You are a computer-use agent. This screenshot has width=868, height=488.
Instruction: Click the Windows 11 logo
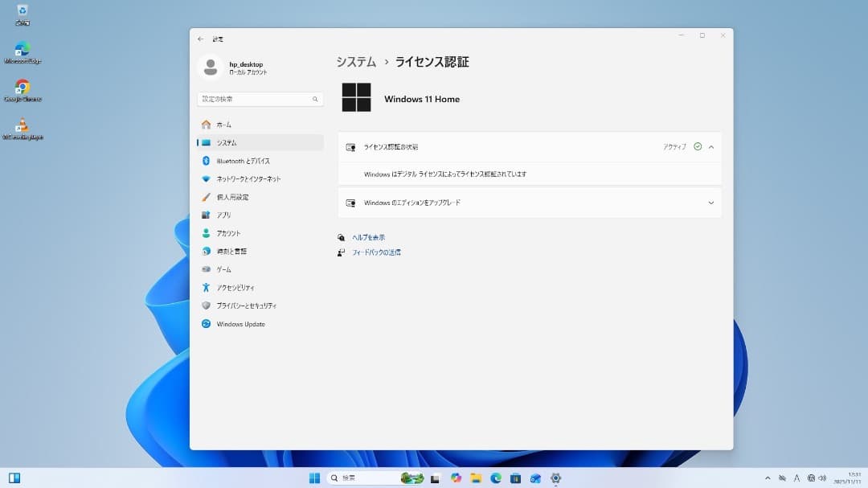click(x=357, y=97)
